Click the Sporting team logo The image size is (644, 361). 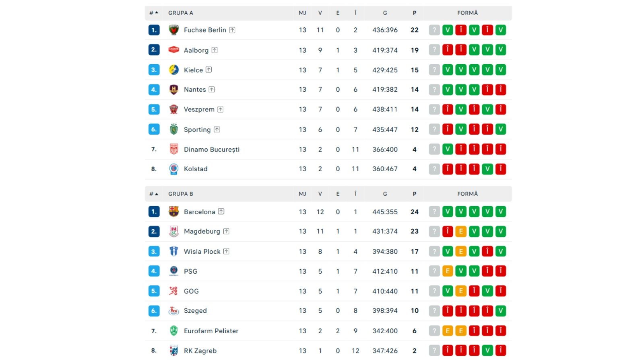tap(173, 129)
